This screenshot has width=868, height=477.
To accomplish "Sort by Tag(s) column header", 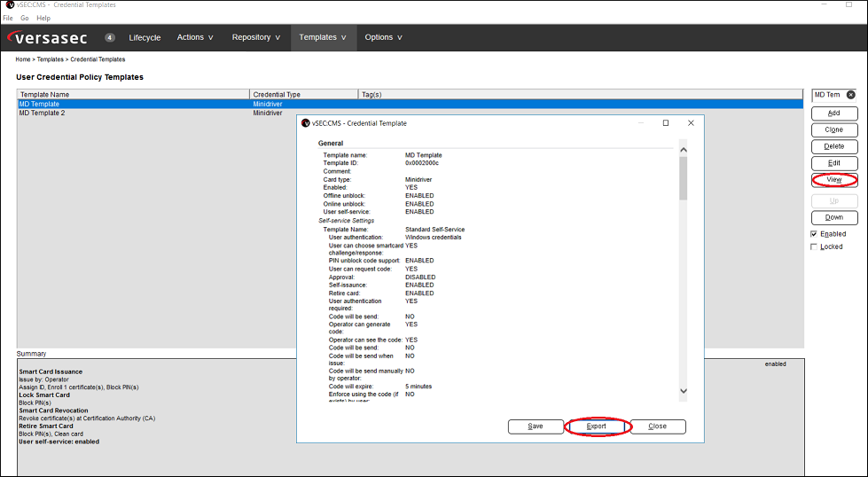I will tap(580, 95).
